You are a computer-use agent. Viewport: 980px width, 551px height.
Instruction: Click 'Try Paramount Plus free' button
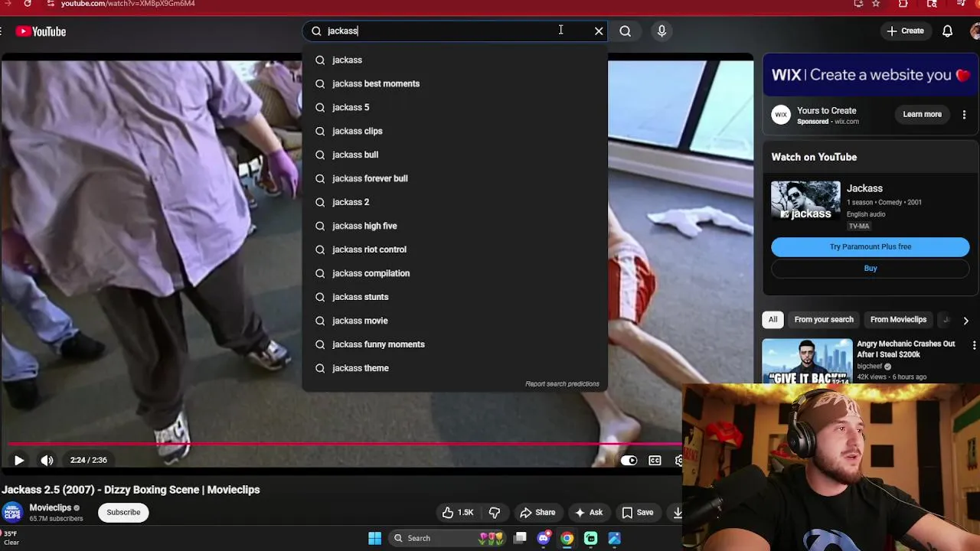(871, 246)
